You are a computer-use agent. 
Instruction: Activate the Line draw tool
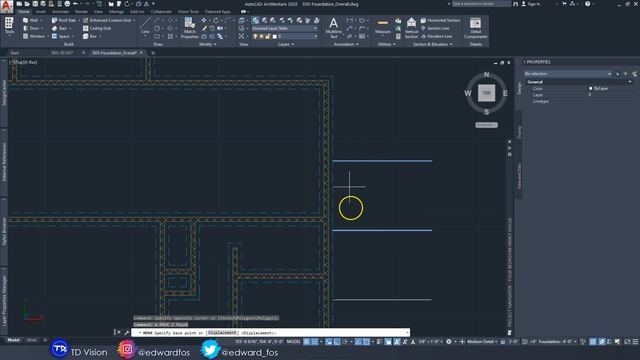point(145,27)
